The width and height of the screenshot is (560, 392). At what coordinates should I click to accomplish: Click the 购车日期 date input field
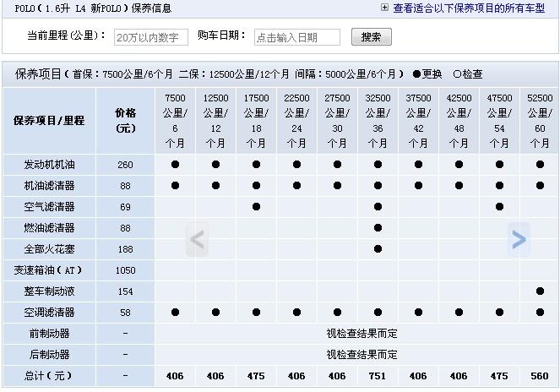297,37
